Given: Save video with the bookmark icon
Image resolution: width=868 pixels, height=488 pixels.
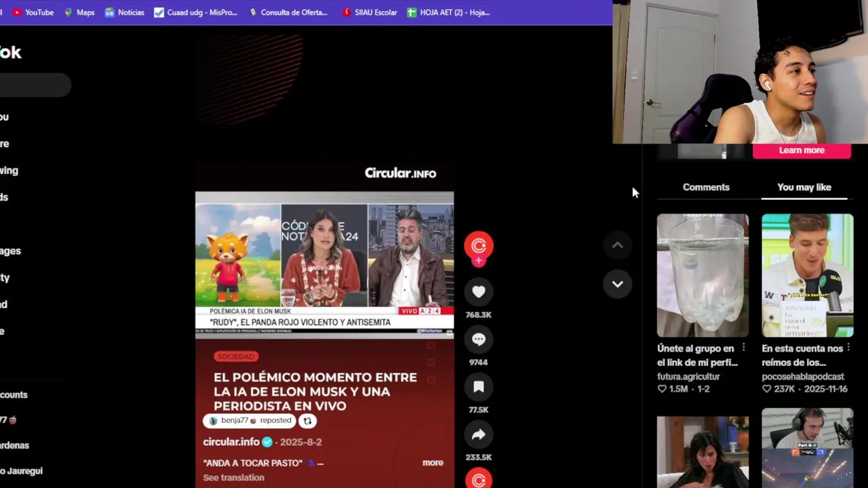Looking at the screenshot, I should [x=479, y=387].
